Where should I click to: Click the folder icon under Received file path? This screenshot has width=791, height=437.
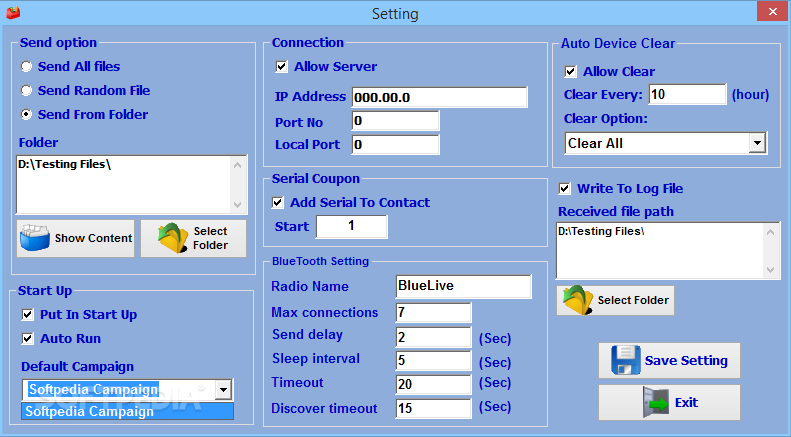(578, 300)
